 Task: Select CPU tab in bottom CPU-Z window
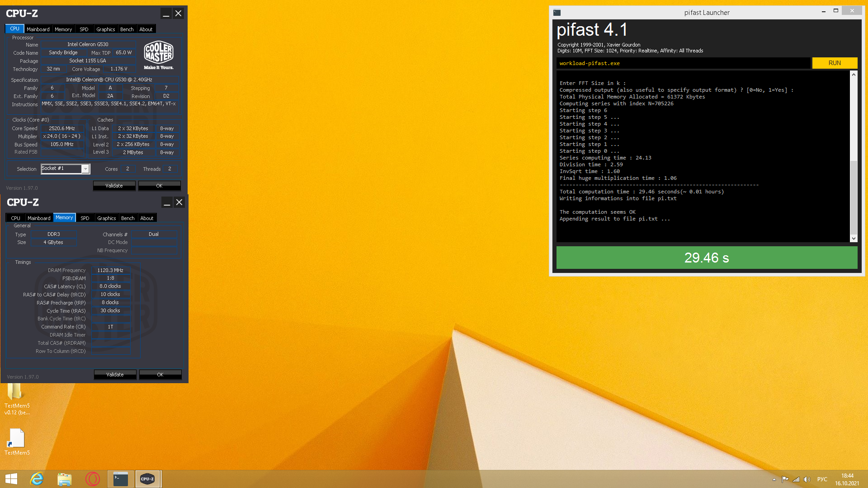[16, 218]
